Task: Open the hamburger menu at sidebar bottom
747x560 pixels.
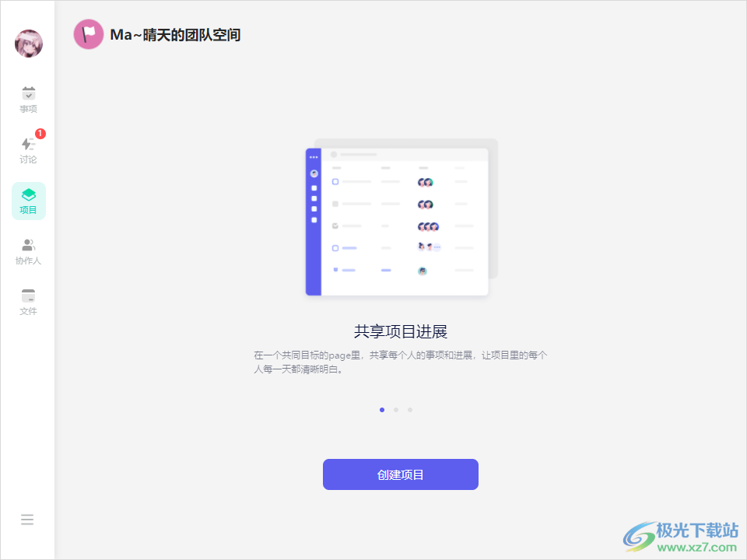Action: coord(27,519)
